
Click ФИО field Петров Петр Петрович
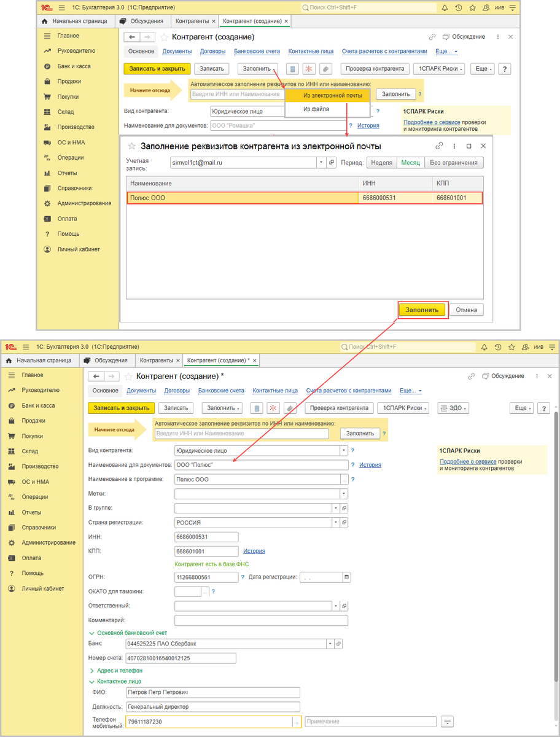click(212, 693)
